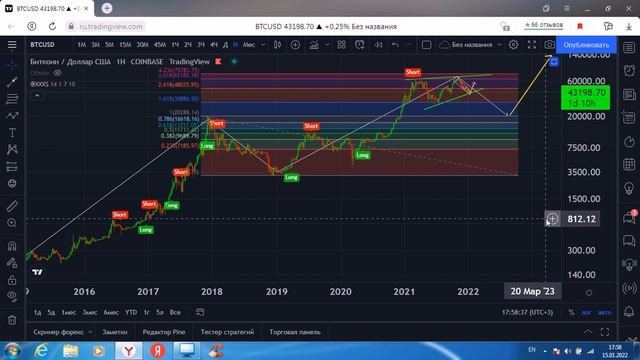Click the Опубликовать publish button
The image size is (640, 360).
pos(586,45)
